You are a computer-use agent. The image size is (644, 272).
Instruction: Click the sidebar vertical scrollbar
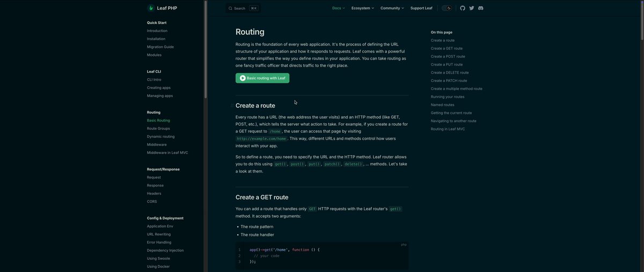point(205,48)
